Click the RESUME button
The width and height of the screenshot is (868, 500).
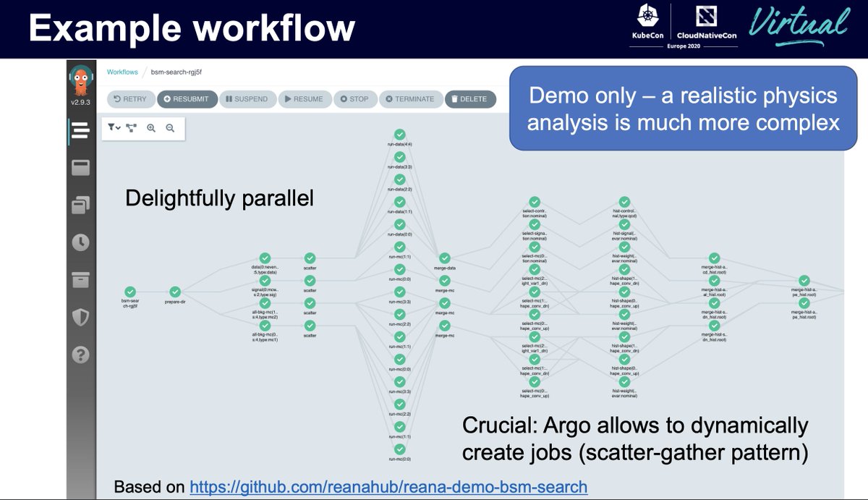coord(304,99)
